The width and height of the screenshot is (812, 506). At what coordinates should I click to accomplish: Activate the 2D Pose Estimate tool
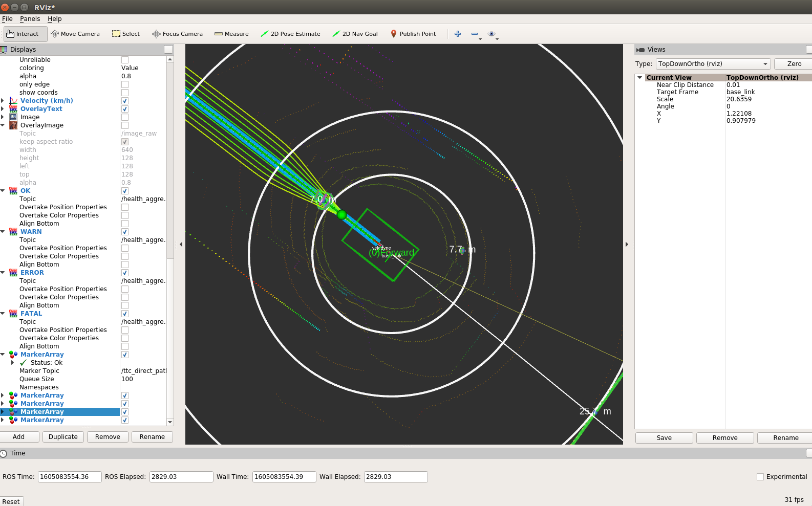tap(290, 34)
